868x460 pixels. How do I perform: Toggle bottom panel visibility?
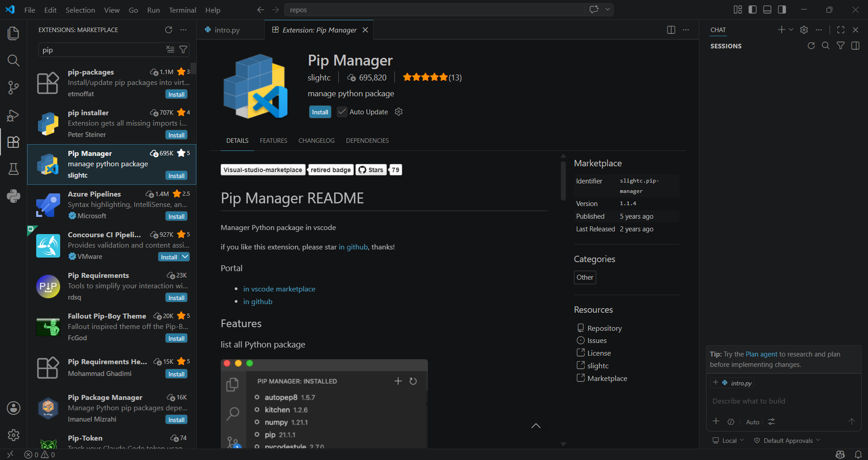[x=767, y=9]
